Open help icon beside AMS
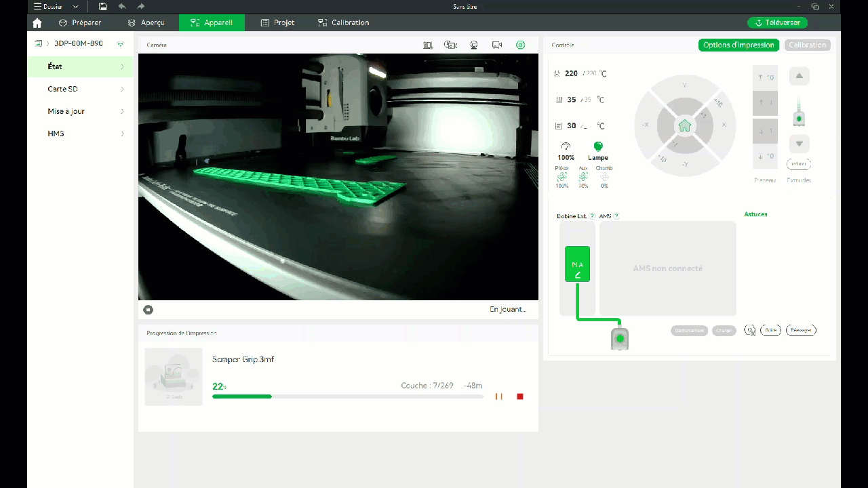The height and width of the screenshot is (488, 868). (x=616, y=216)
